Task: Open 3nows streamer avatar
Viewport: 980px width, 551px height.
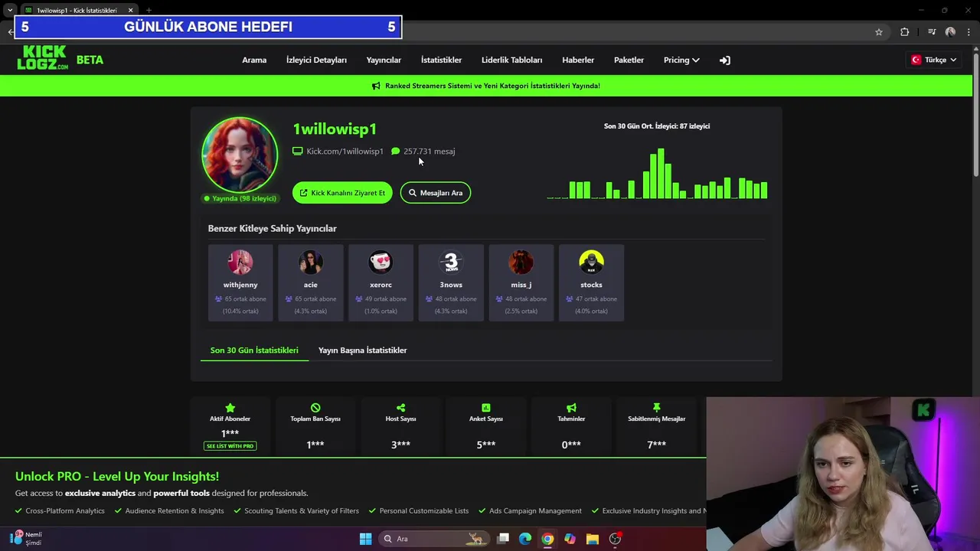Action: (451, 262)
